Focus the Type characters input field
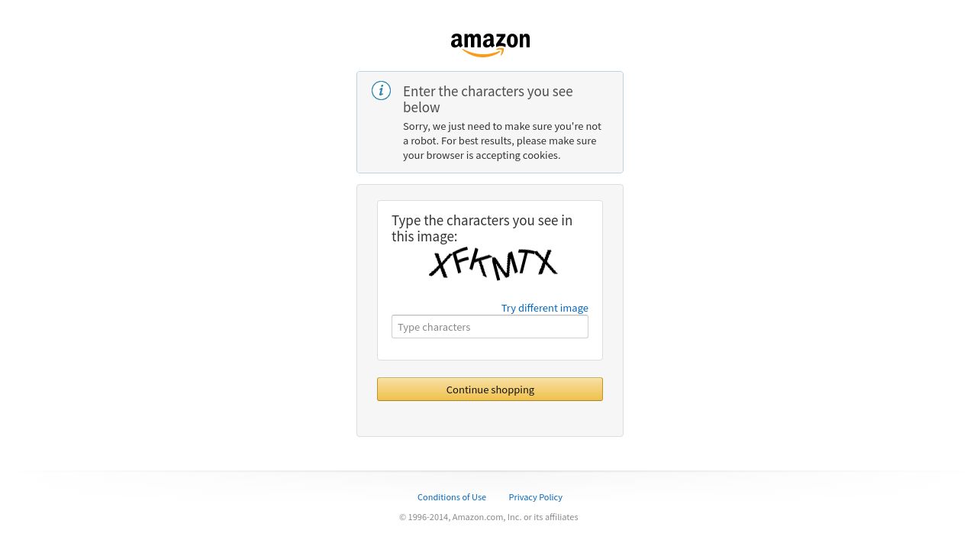The image size is (980, 540). 490,327
